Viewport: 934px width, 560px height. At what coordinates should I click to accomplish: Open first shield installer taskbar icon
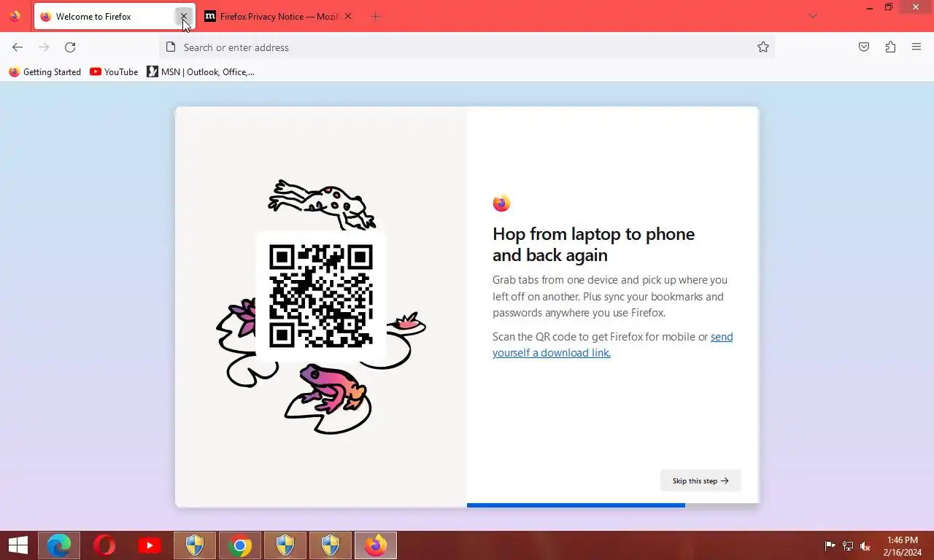195,545
